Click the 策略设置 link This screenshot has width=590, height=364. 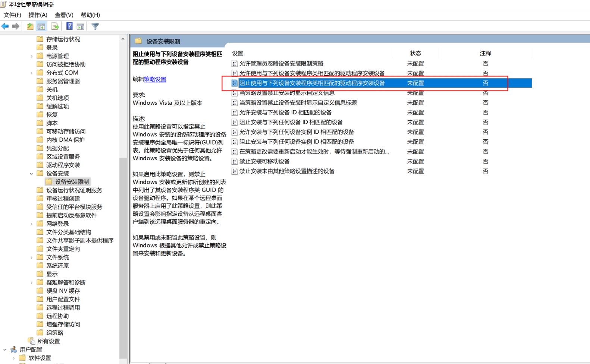[155, 79]
